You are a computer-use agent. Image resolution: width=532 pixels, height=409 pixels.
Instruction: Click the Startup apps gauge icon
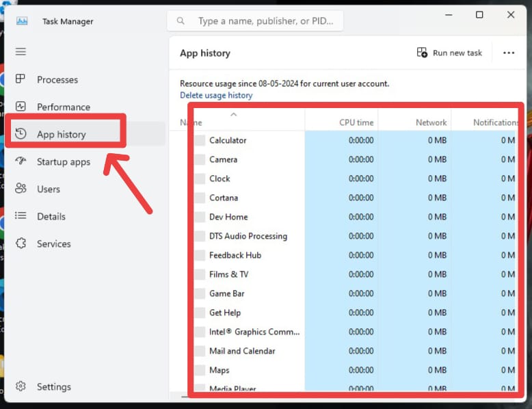tap(21, 161)
